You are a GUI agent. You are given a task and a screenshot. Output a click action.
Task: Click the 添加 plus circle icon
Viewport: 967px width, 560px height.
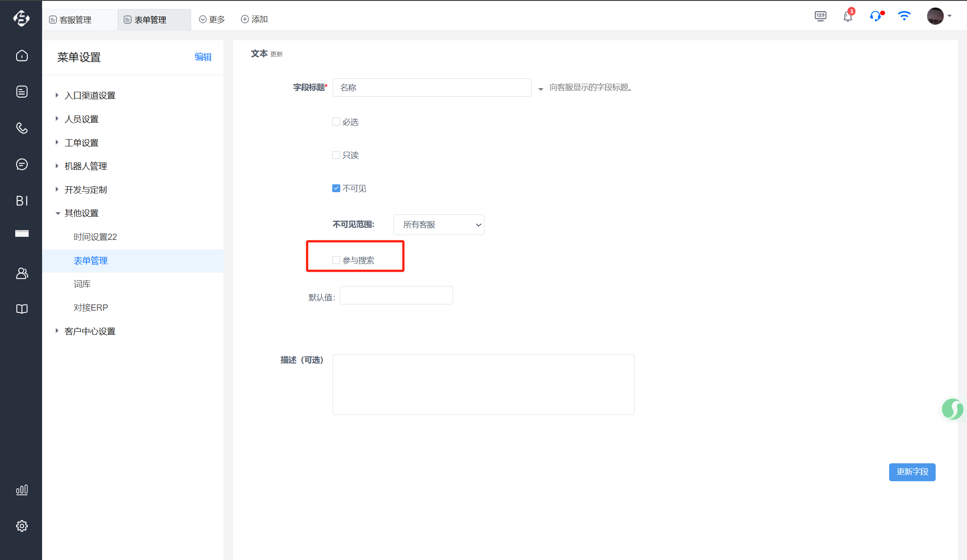245,19
